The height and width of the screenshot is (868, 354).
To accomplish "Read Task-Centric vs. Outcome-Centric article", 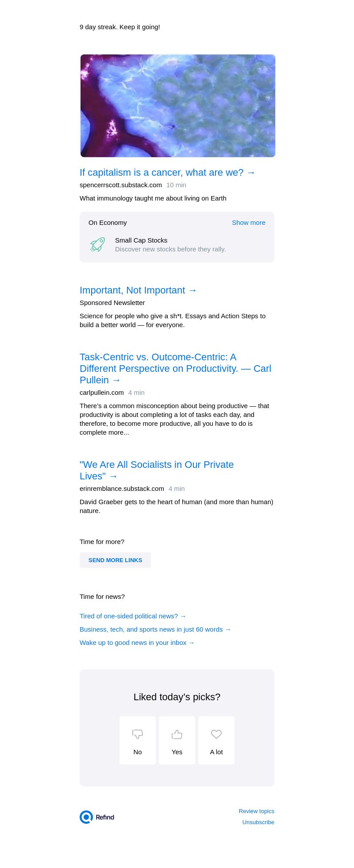I will (x=175, y=368).
